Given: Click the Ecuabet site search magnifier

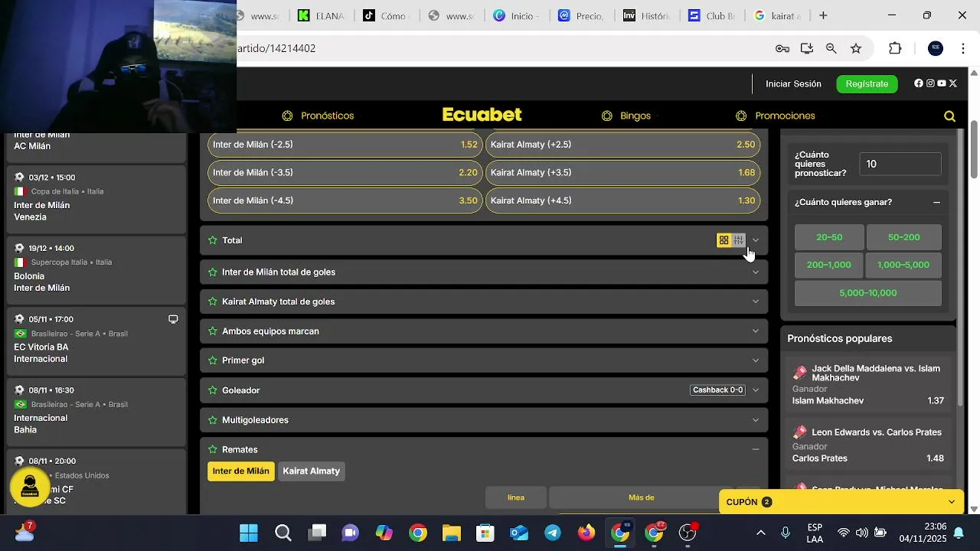Looking at the screenshot, I should pos(949,116).
